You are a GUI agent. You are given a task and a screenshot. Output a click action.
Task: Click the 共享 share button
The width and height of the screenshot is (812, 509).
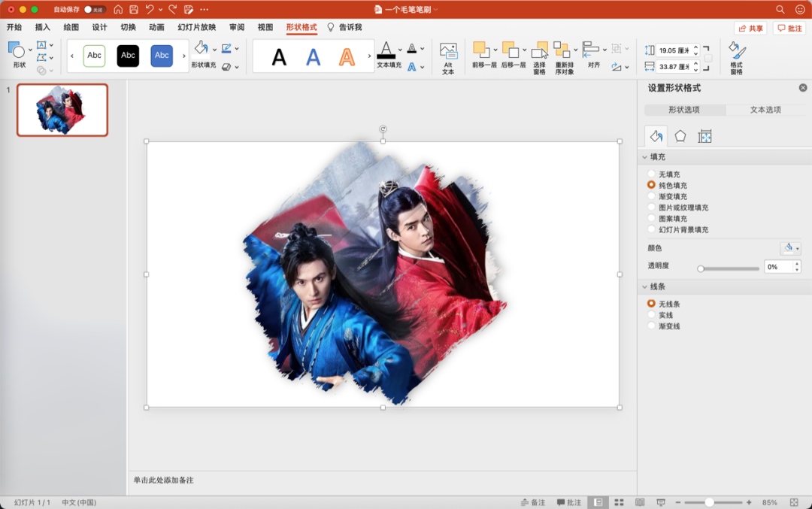point(750,28)
